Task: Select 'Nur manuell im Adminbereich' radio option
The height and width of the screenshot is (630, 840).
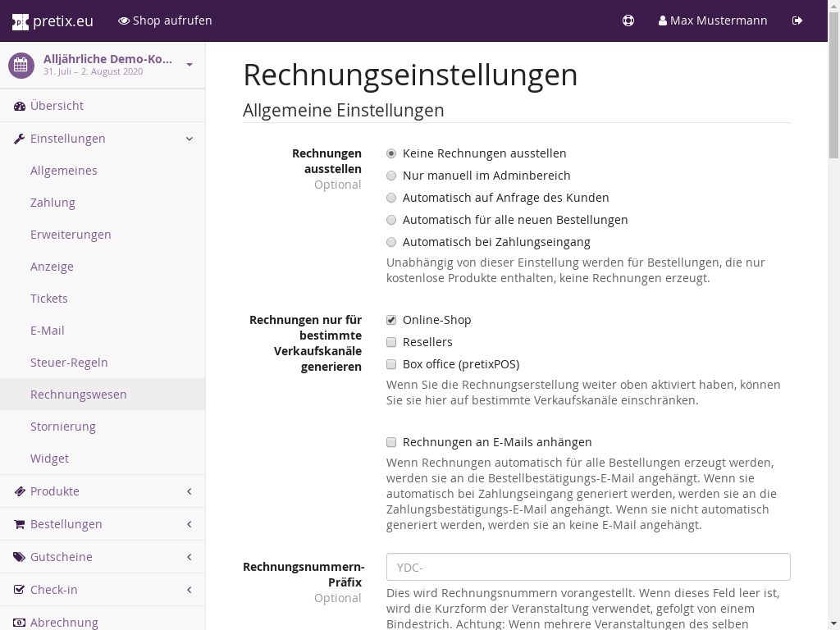Action: (391, 176)
